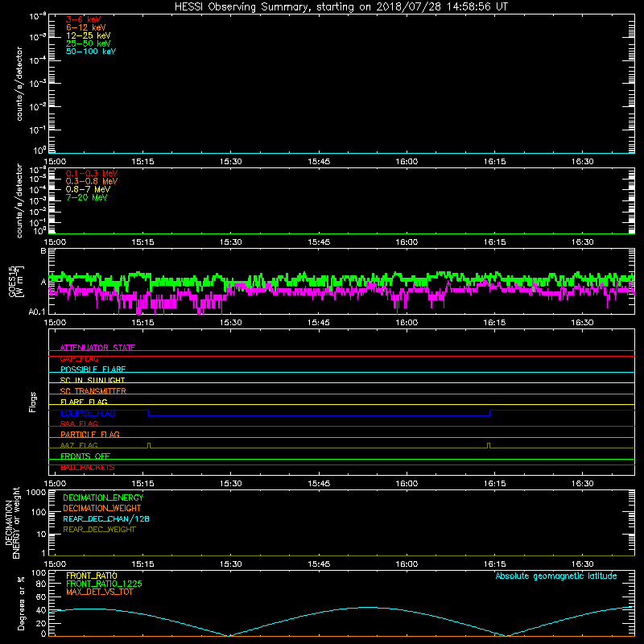Click the AAZ_FLAG label
Image resolution: width=644 pixels, height=644 pixels.
79,445
